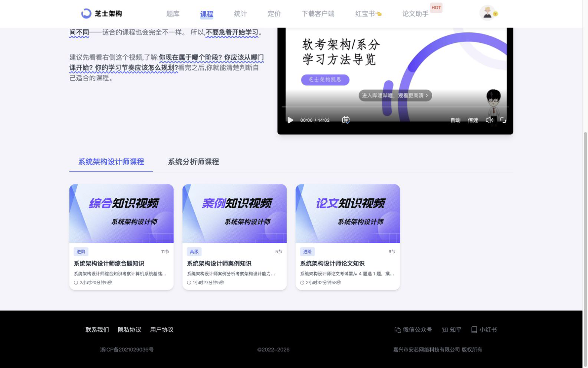Image resolution: width=588 pixels, height=368 pixels.
Task: Open the 论文知识视频 course thumbnail
Action: [x=348, y=214]
